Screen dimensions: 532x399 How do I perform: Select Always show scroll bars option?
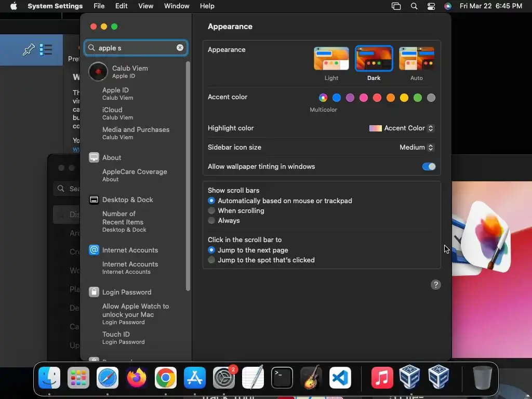pos(211,220)
